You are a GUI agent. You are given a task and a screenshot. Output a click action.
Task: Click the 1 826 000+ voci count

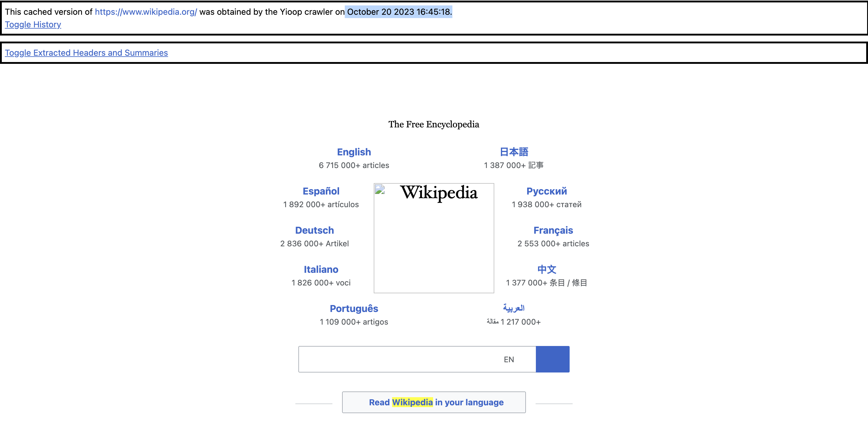pyautogui.click(x=321, y=282)
